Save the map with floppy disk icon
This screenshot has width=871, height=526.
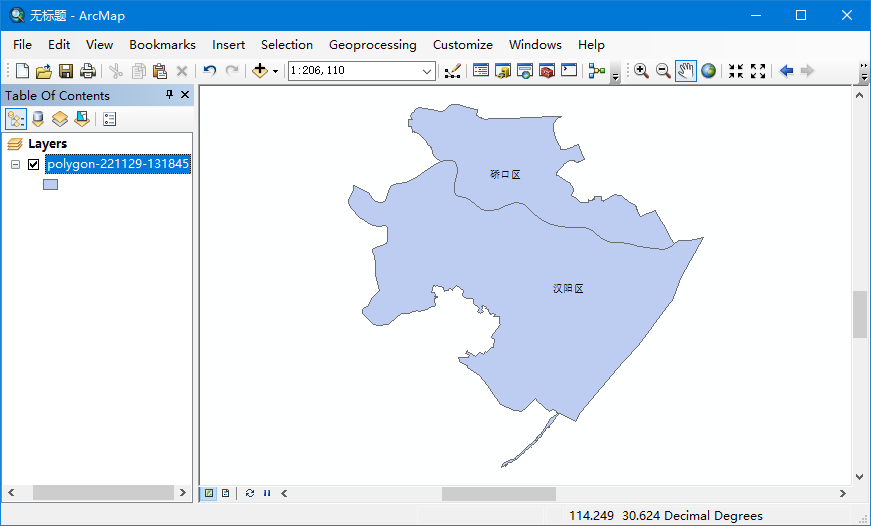(66, 71)
